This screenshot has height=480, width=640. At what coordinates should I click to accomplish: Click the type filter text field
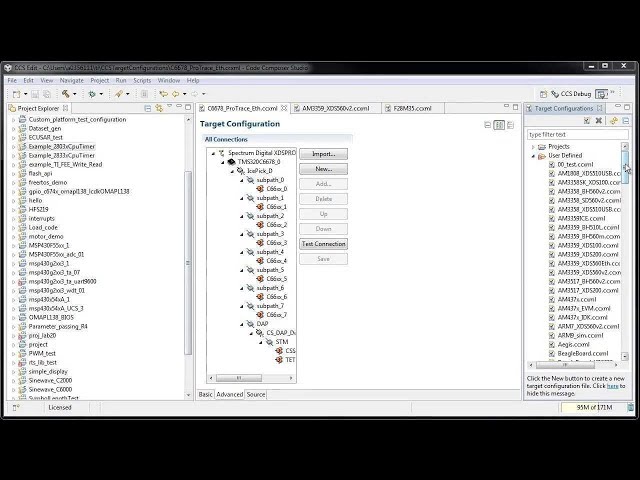coord(578,134)
